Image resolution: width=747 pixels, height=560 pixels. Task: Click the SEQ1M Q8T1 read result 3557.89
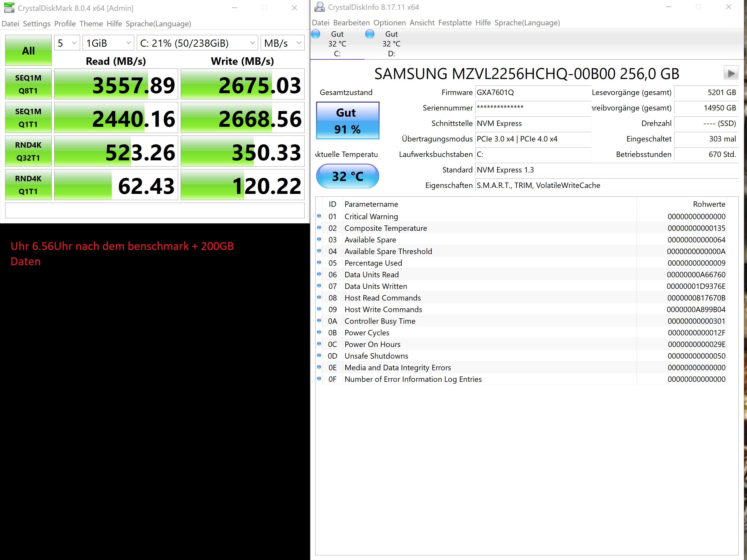[116, 84]
